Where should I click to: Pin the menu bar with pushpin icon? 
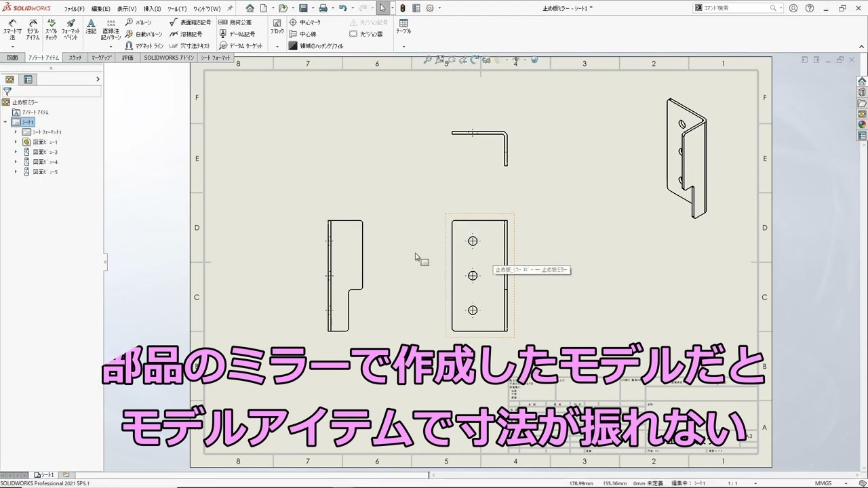click(230, 8)
